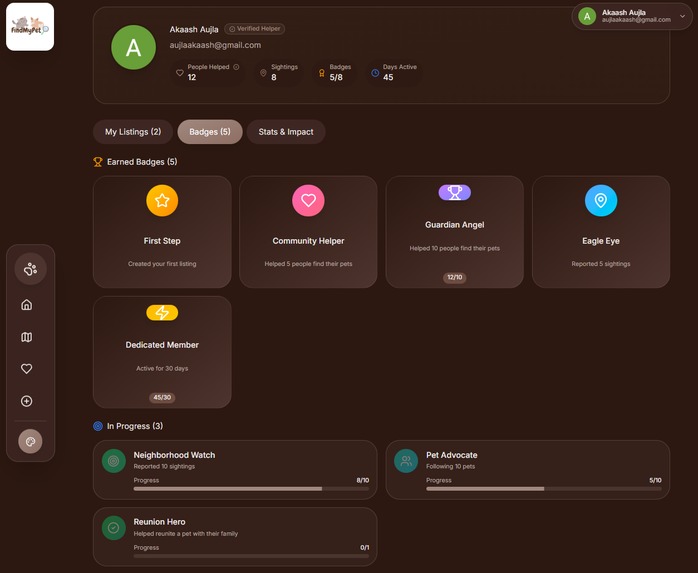Click the Reunion Hero title
The image size is (698, 573).
[159, 522]
